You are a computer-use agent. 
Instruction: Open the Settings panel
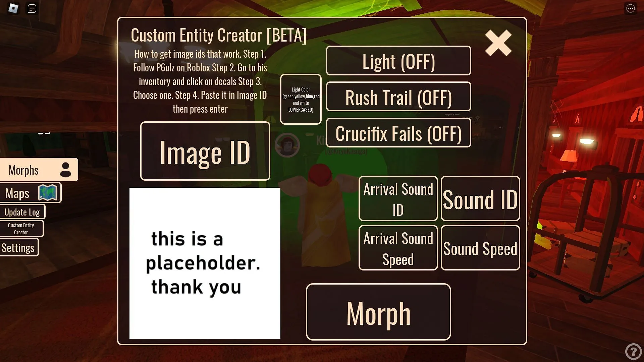18,247
